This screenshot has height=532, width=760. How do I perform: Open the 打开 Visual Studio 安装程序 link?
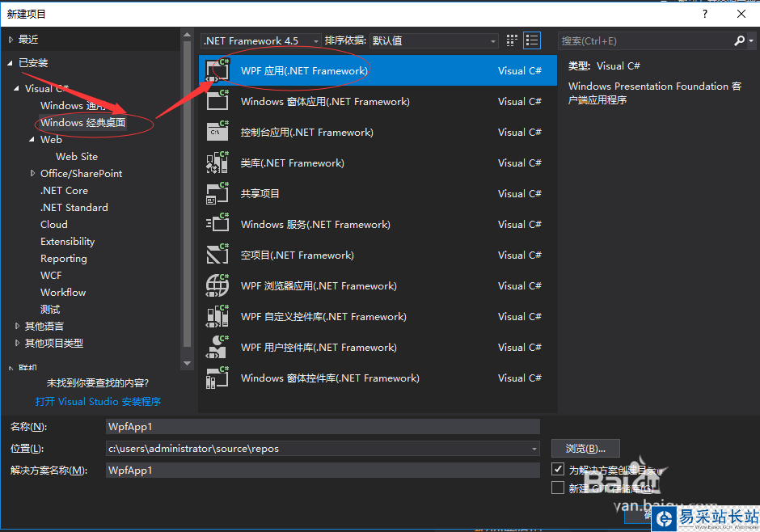pos(98,402)
